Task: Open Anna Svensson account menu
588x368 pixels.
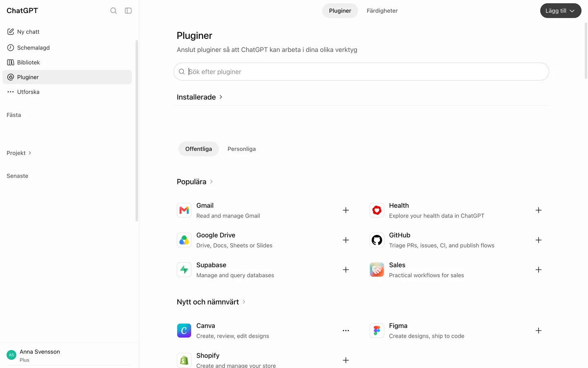Action: coord(67,355)
